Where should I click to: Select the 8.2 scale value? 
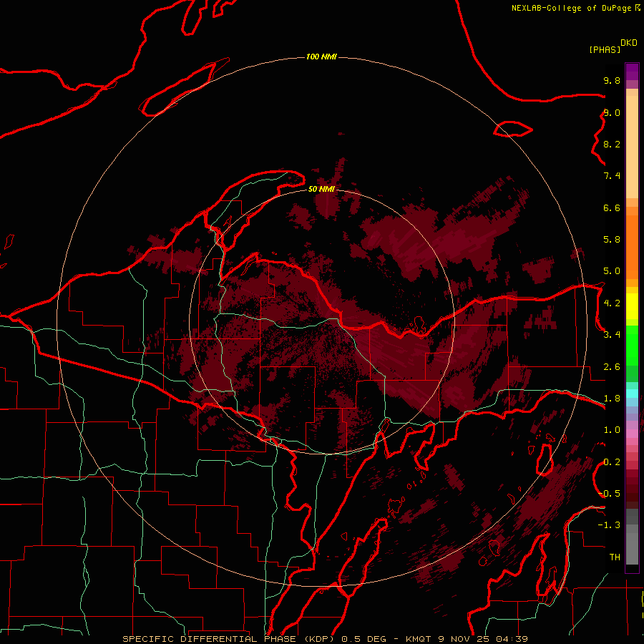(x=612, y=144)
